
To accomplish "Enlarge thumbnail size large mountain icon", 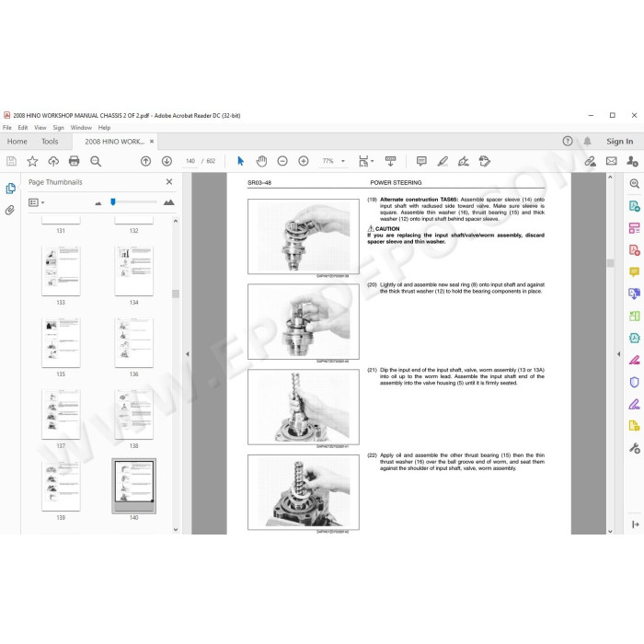I will 168,202.
